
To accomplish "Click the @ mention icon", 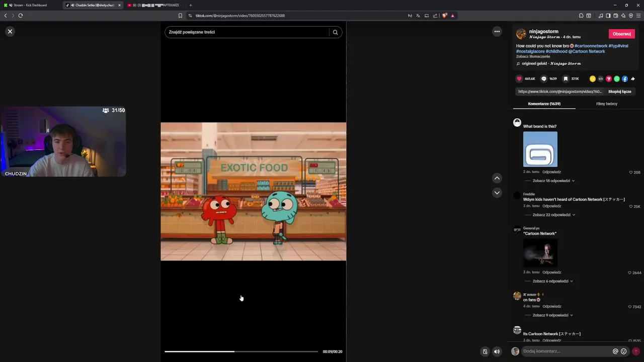I will click(x=615, y=351).
